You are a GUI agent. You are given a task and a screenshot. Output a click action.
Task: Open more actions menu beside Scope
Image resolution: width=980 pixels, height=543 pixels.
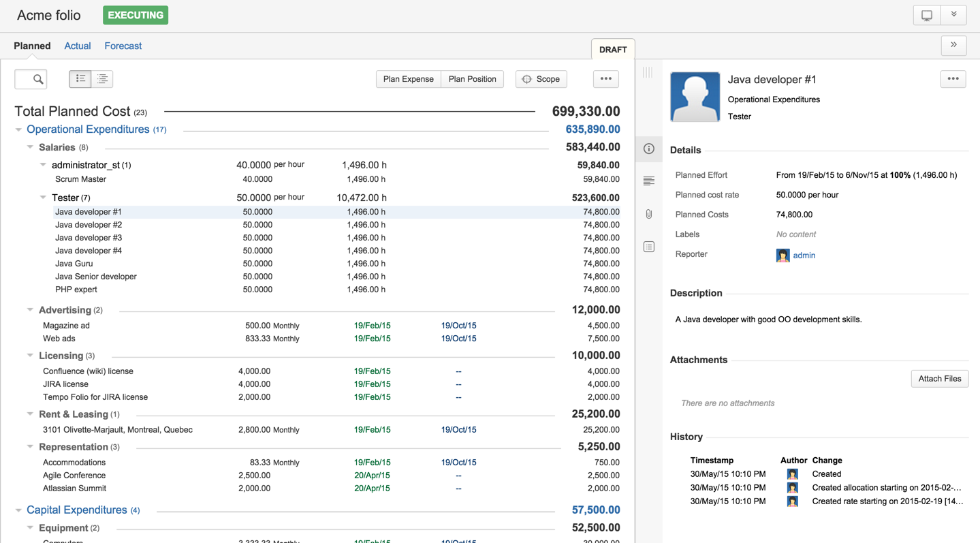tap(605, 79)
